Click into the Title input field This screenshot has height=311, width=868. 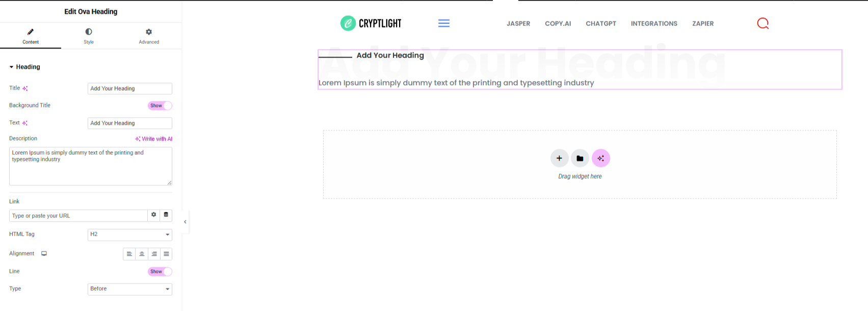click(130, 89)
